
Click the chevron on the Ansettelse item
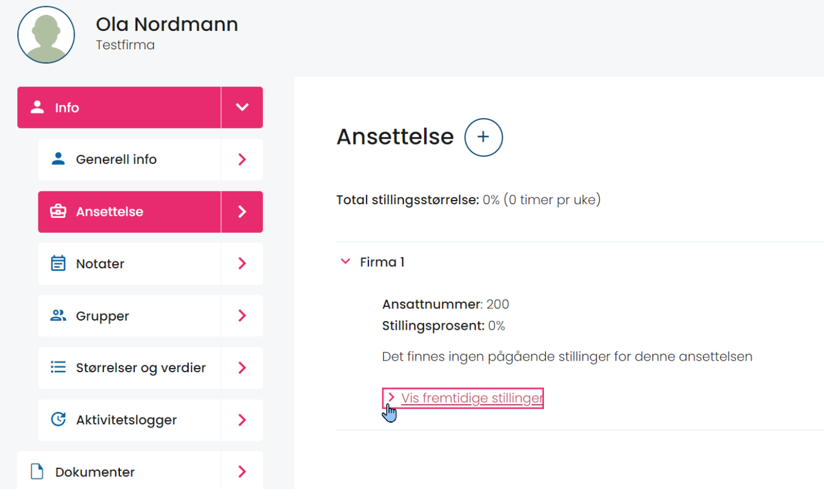point(242,212)
